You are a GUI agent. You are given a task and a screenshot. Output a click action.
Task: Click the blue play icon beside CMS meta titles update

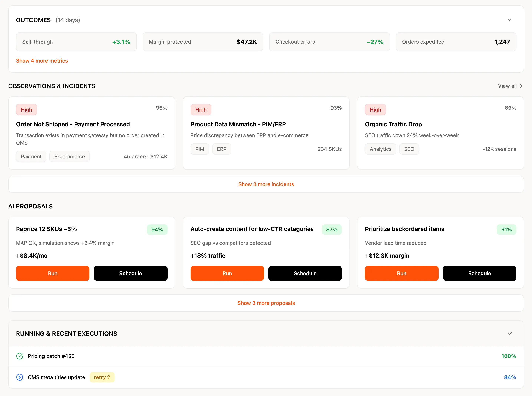coord(20,377)
